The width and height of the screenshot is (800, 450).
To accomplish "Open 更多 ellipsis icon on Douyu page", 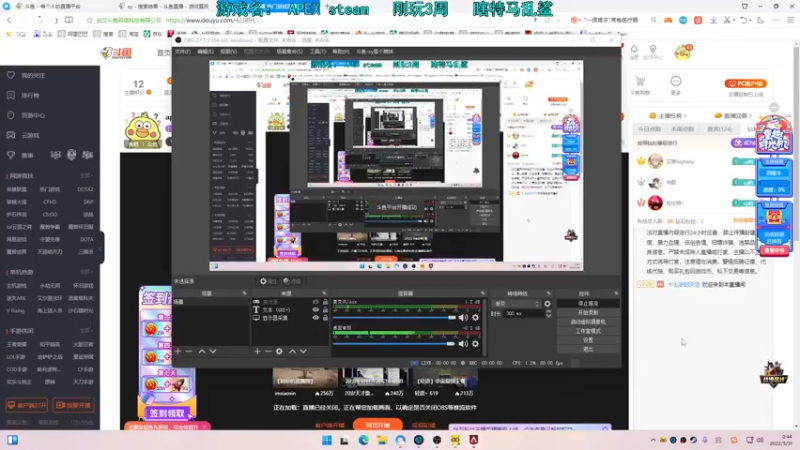I will pyautogui.click(x=676, y=81).
